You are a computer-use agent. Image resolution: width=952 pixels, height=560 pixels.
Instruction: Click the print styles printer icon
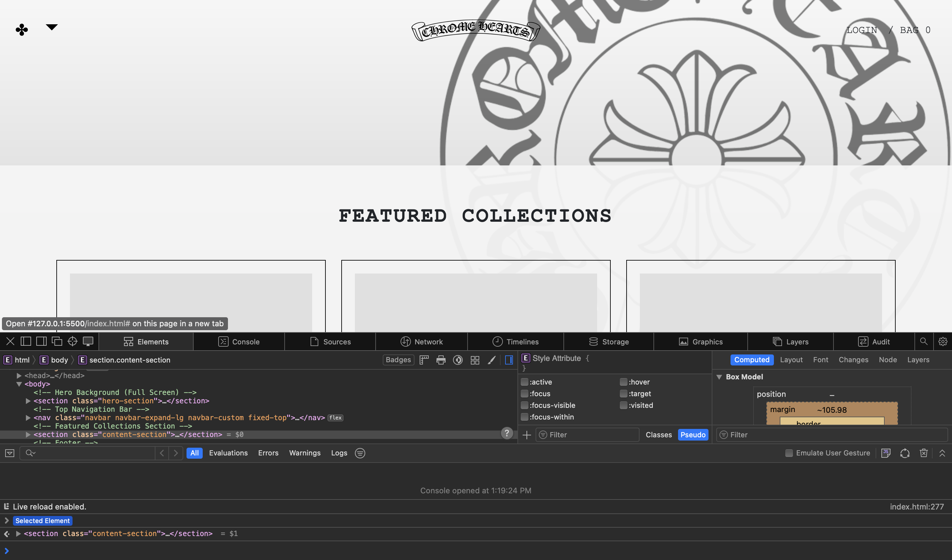tap(441, 360)
